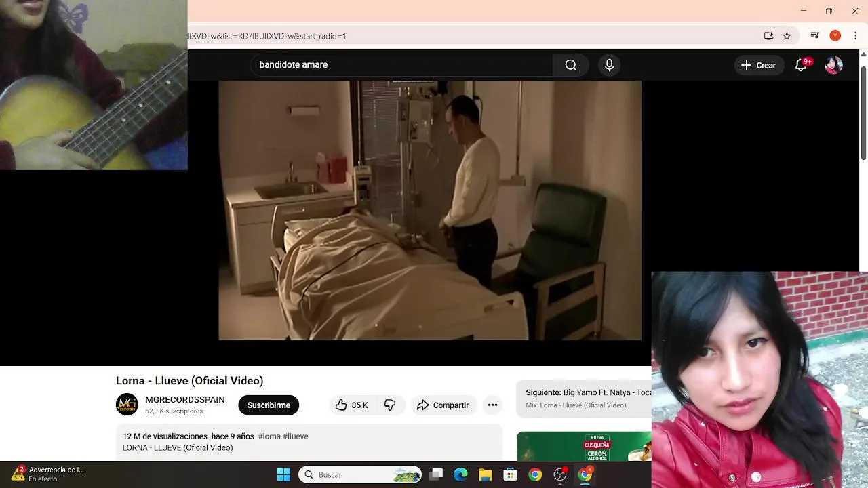
Task: Click the video player to pause
Action: tap(430, 210)
